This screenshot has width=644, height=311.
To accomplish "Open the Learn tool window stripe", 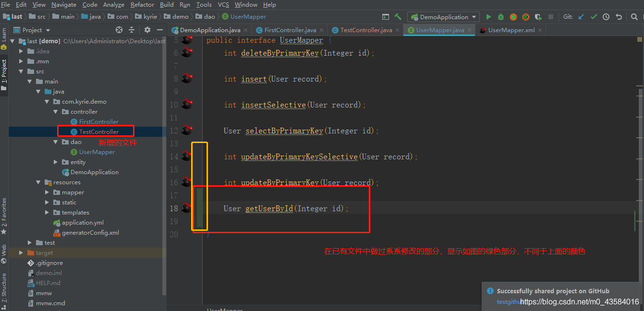I will [4, 38].
